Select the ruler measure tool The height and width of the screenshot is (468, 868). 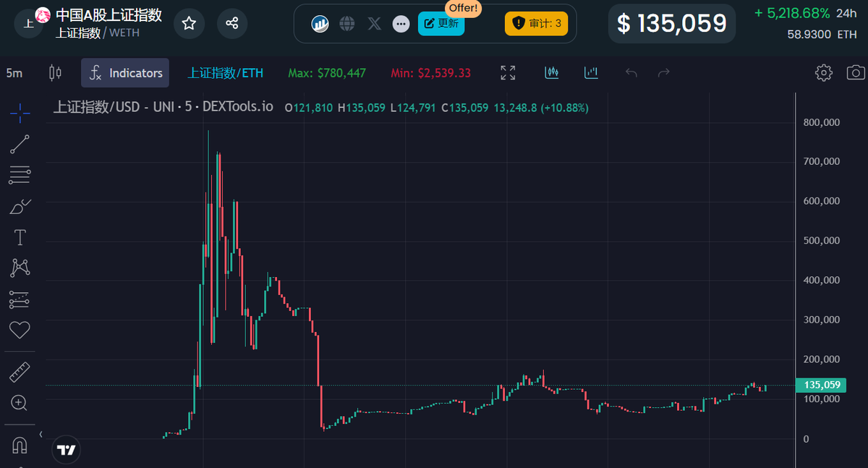(20, 373)
